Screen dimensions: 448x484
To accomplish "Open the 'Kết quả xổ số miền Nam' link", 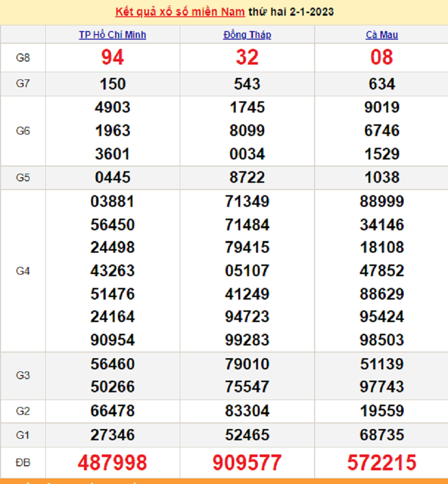I will [180, 12].
